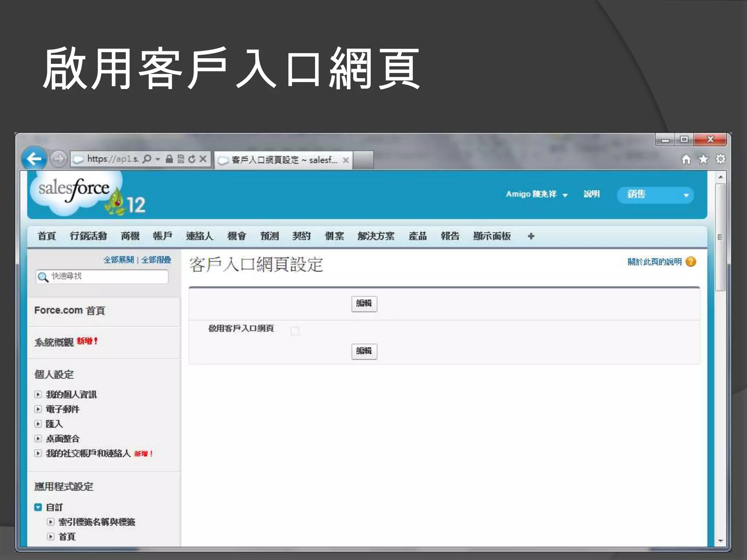
Task: Open the 商機 tab
Action: (130, 236)
